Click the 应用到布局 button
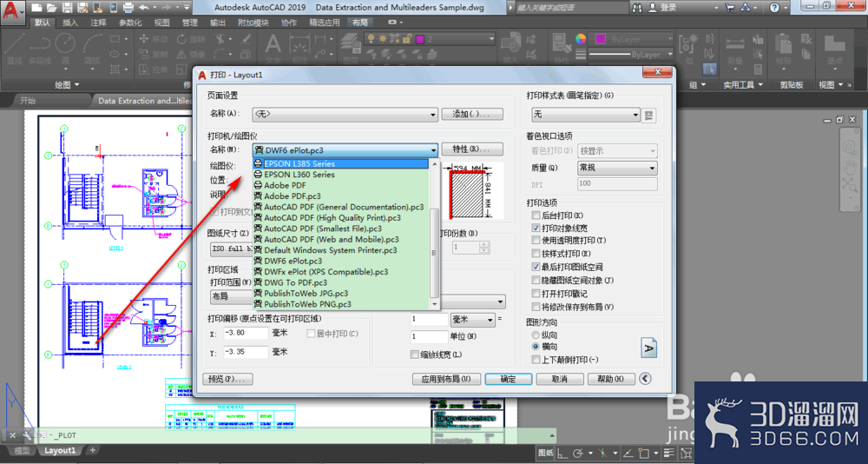868x464 pixels. pos(446,379)
